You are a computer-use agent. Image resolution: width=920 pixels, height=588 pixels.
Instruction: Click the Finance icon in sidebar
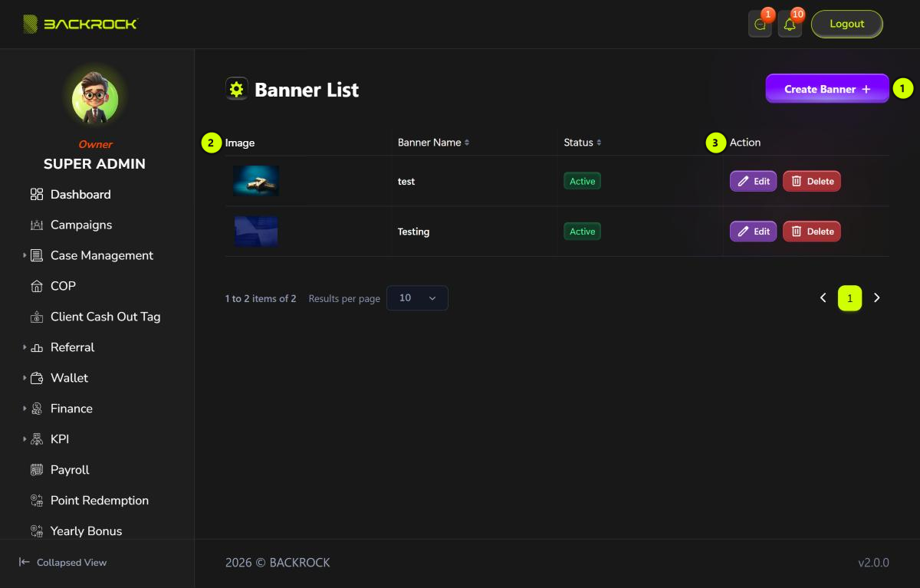click(37, 409)
